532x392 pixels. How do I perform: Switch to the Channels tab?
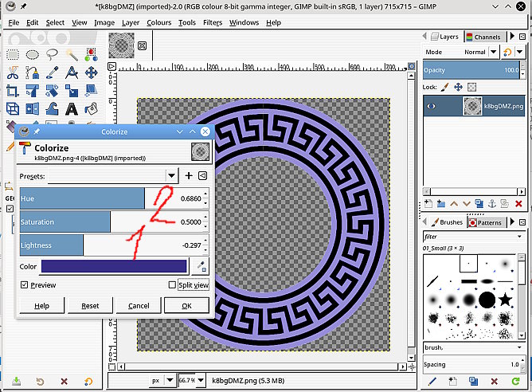tap(483, 37)
